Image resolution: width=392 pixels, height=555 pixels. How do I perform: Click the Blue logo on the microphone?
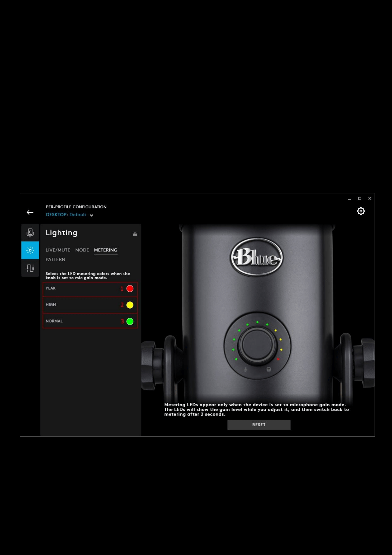point(257,257)
